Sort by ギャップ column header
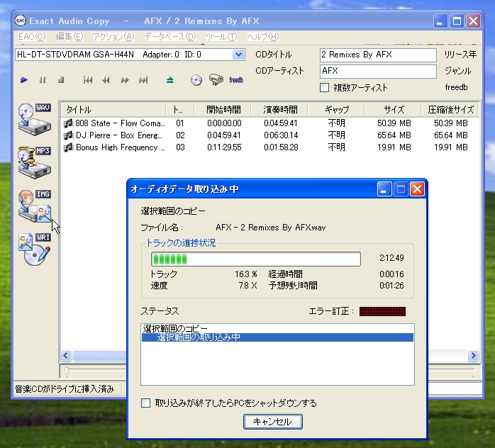495x448 pixels. [336, 109]
